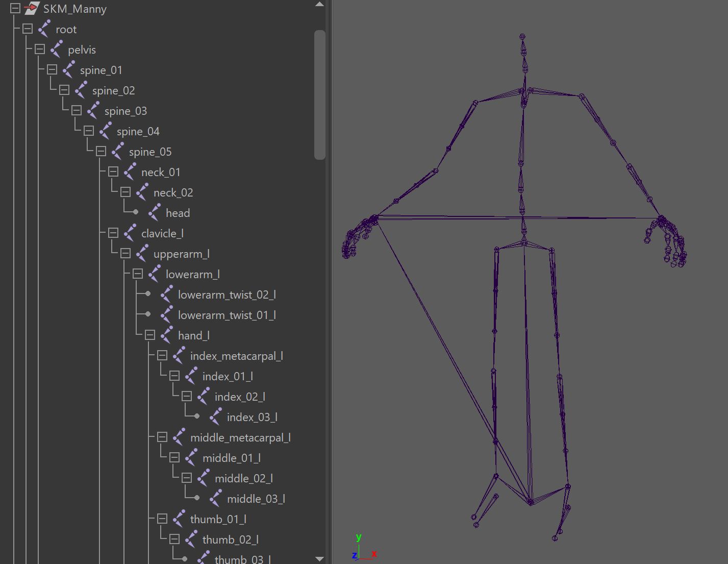This screenshot has height=564, width=728.
Task: Select the spine_03 label
Action: 125,111
